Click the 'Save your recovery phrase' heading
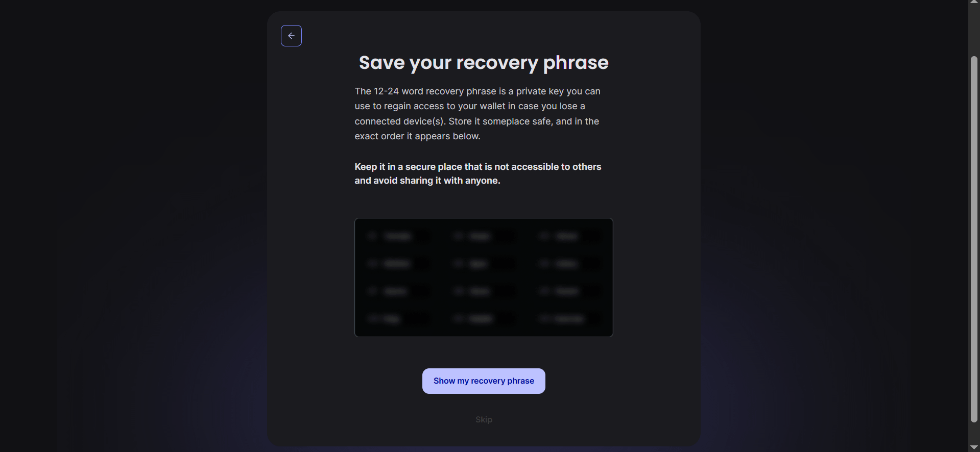Screen dimensions: 980x452 coord(484,63)
